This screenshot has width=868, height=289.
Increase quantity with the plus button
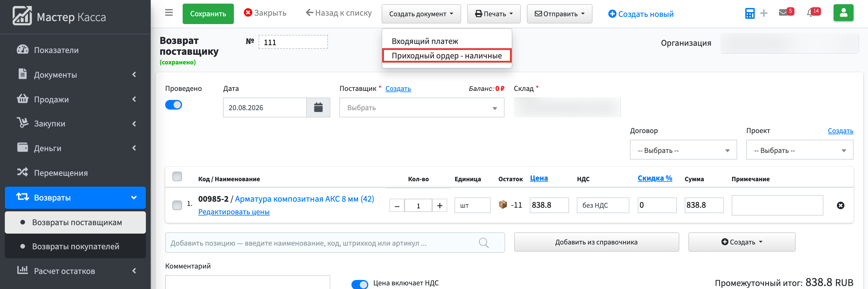(x=439, y=206)
